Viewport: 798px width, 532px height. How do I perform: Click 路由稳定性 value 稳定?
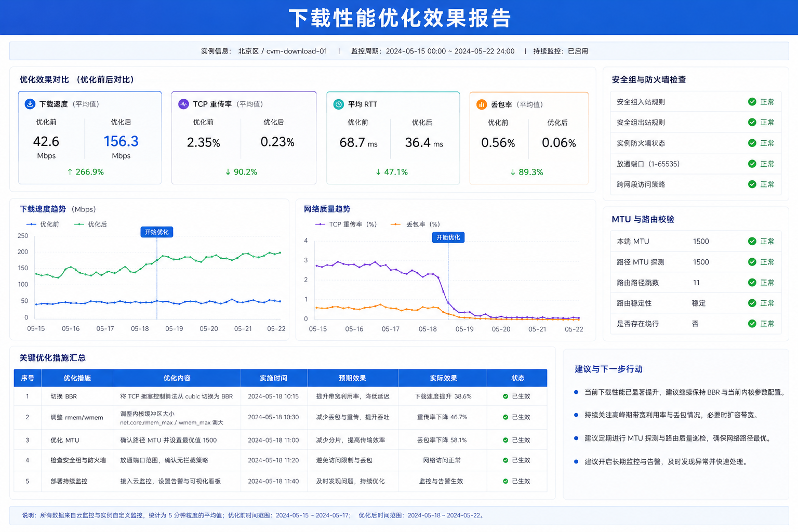point(699,303)
